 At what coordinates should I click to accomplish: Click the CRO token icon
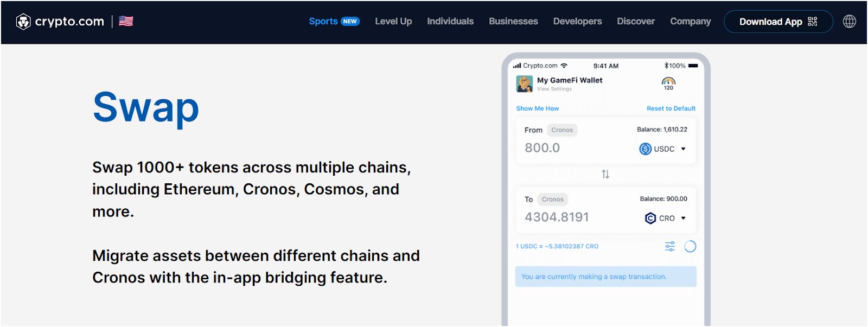pos(650,218)
